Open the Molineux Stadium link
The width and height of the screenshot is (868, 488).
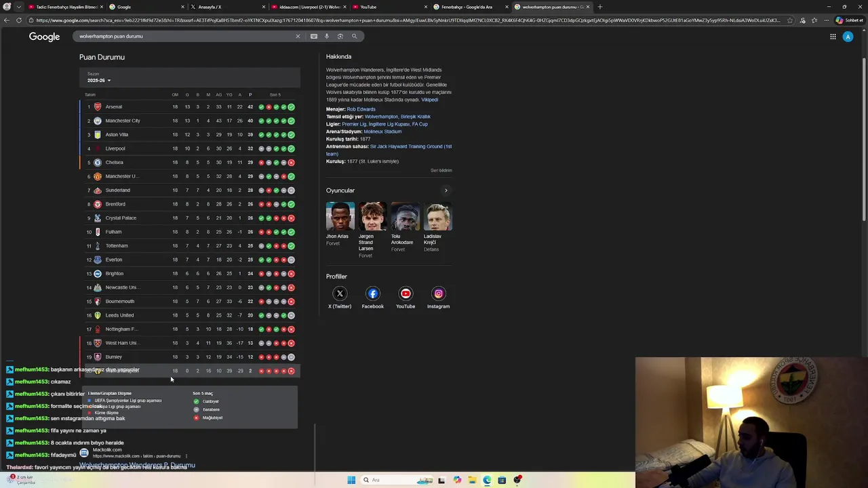click(382, 131)
